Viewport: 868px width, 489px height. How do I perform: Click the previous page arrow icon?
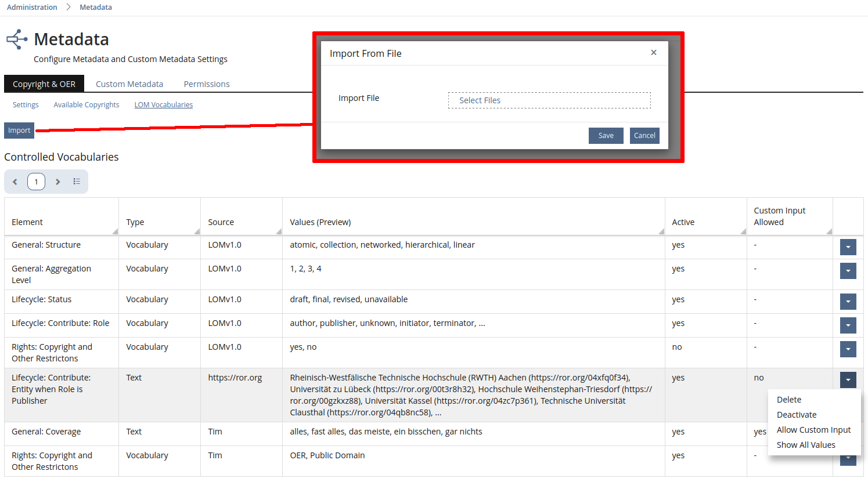pos(15,182)
